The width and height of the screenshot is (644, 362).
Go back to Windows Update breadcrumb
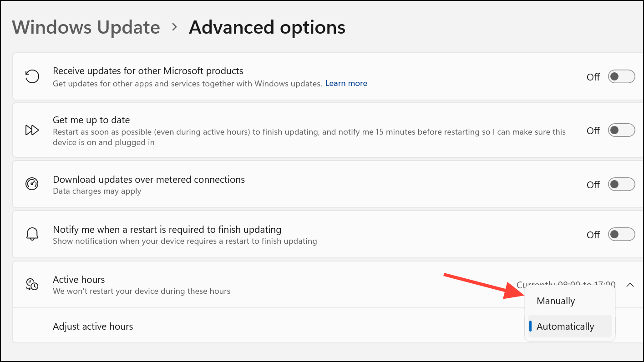click(x=86, y=27)
